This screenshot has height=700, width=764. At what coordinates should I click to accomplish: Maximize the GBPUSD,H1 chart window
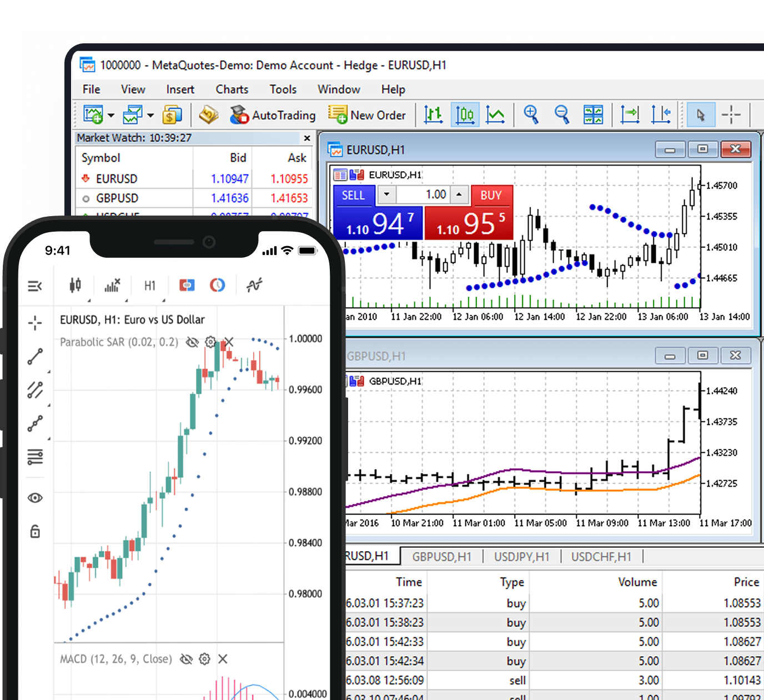(x=702, y=356)
